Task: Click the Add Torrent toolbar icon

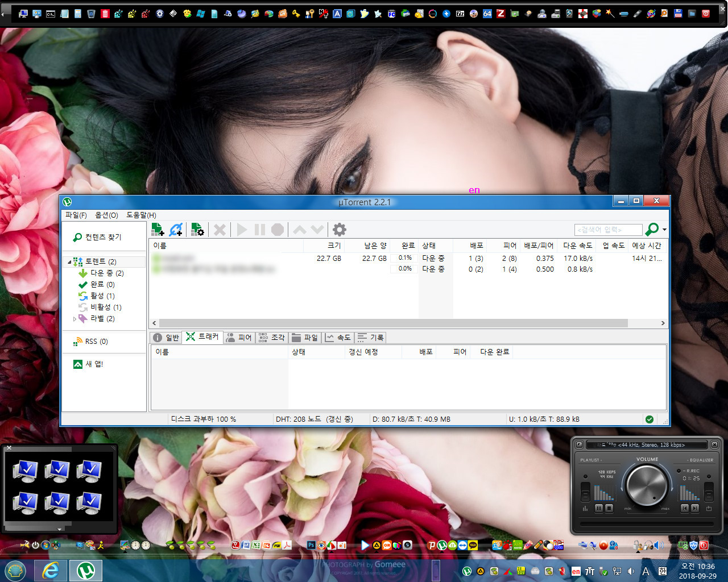Action: pos(158,230)
